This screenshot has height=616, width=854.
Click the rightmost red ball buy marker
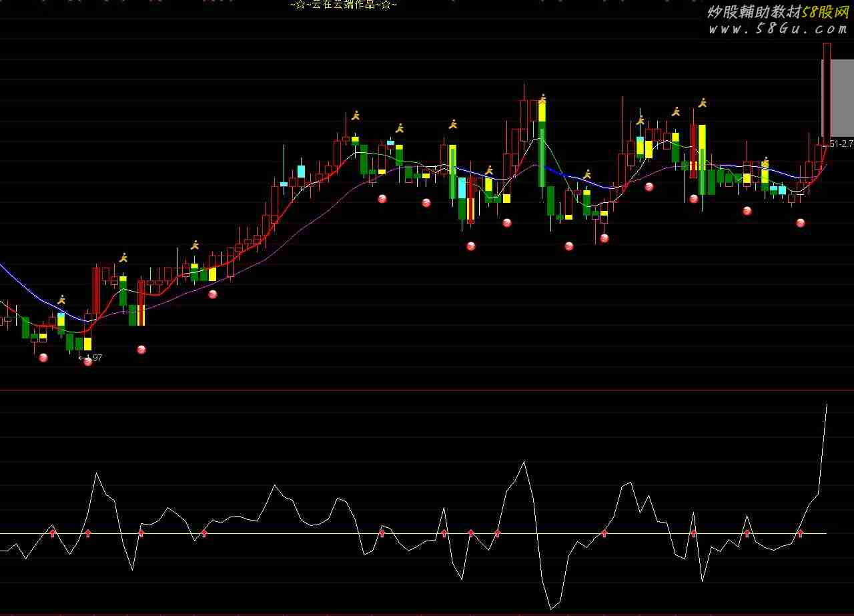[x=801, y=223]
